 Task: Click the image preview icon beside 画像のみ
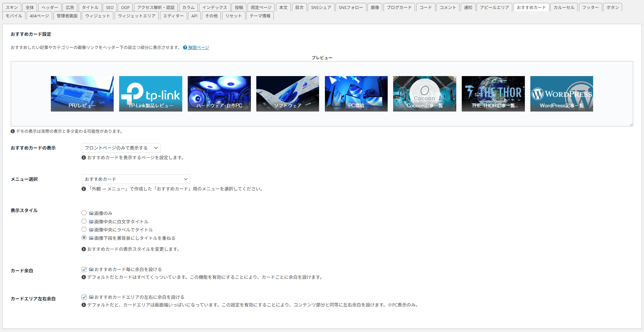tap(91, 213)
